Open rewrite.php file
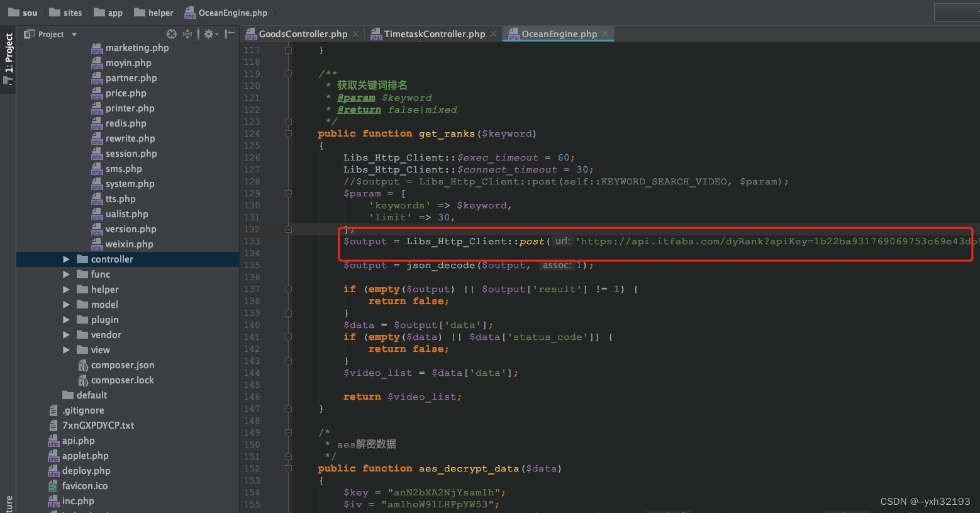This screenshot has width=980, height=513. click(123, 138)
